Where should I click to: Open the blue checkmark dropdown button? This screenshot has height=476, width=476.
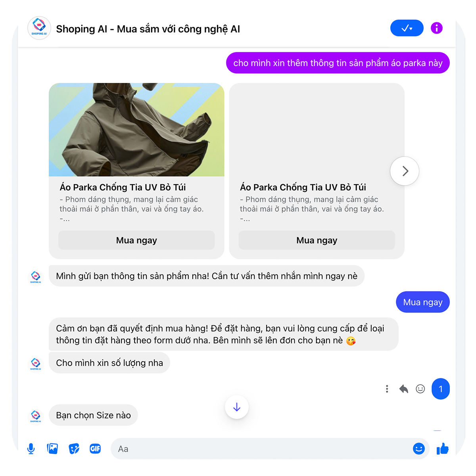pyautogui.click(x=407, y=28)
